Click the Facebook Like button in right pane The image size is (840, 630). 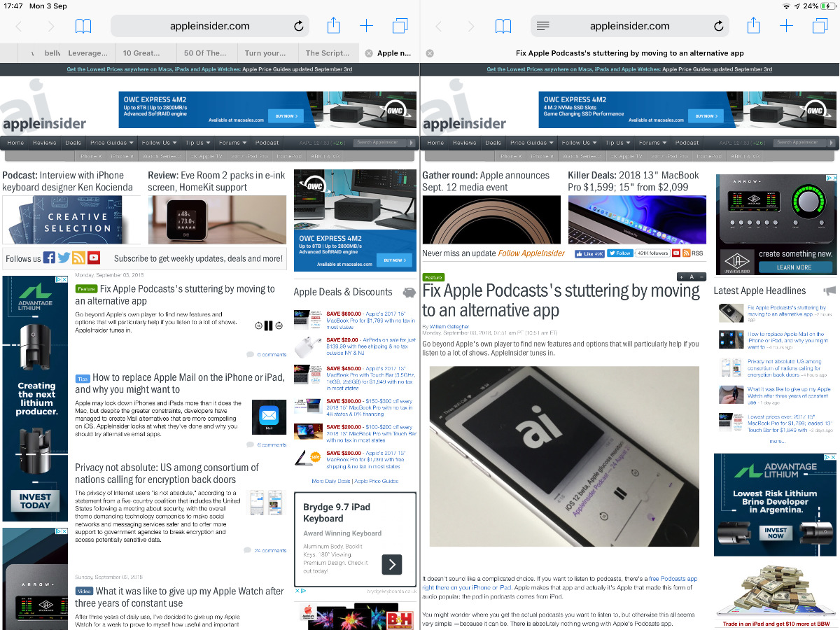589,253
